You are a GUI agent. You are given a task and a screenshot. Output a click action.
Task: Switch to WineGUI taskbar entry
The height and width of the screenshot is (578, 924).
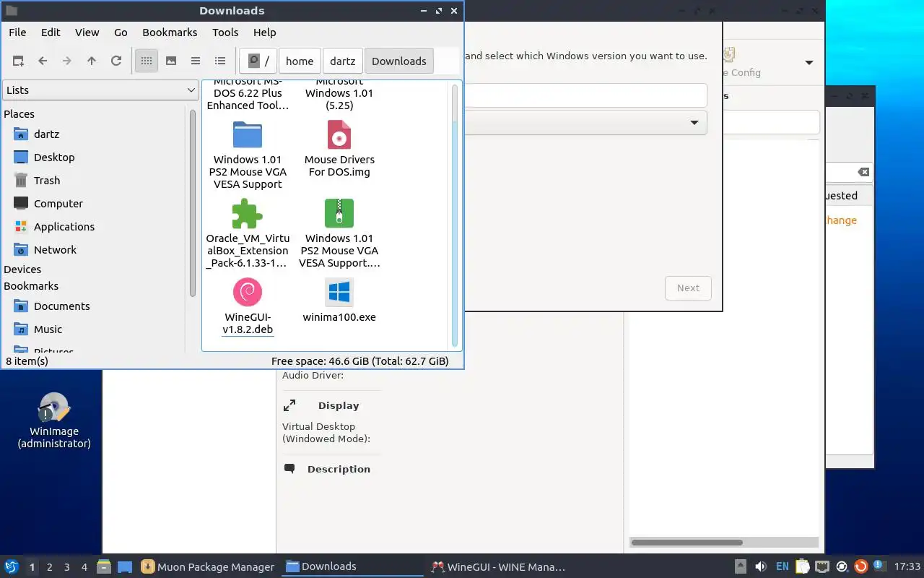[x=498, y=567]
